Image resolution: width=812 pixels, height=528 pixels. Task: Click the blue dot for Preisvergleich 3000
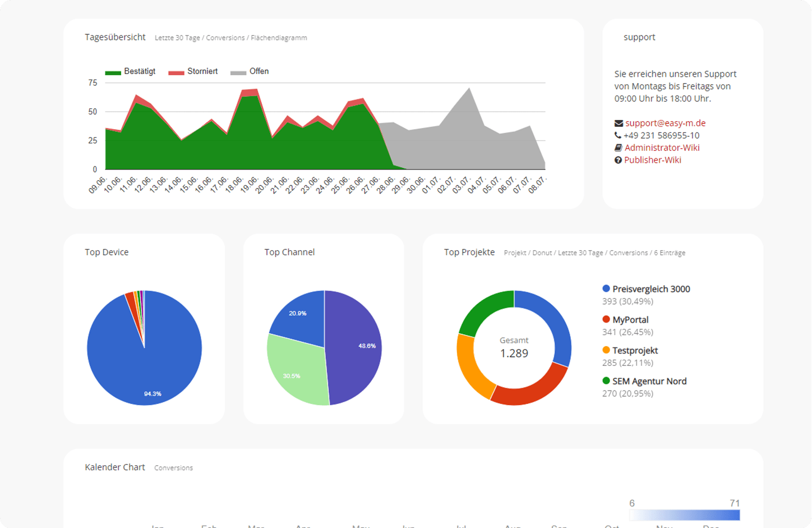click(606, 289)
